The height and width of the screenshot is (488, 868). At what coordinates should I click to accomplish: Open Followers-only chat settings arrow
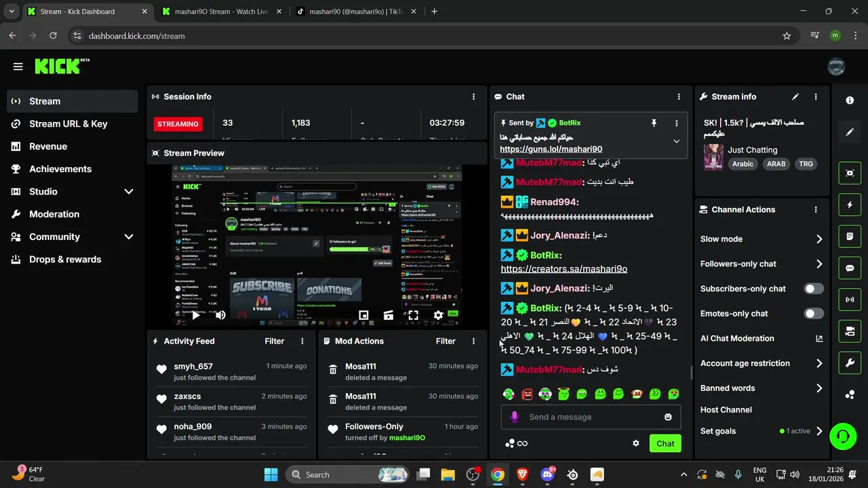(819, 264)
